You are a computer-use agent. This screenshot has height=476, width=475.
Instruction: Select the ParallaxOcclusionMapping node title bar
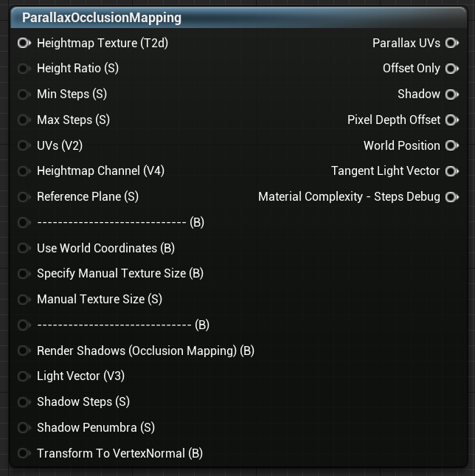239,18
